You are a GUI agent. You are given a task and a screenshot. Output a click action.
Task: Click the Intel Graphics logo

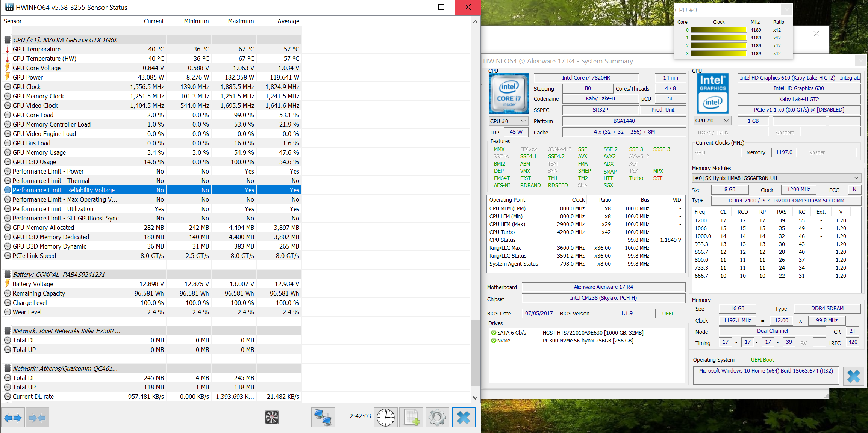[x=712, y=94]
